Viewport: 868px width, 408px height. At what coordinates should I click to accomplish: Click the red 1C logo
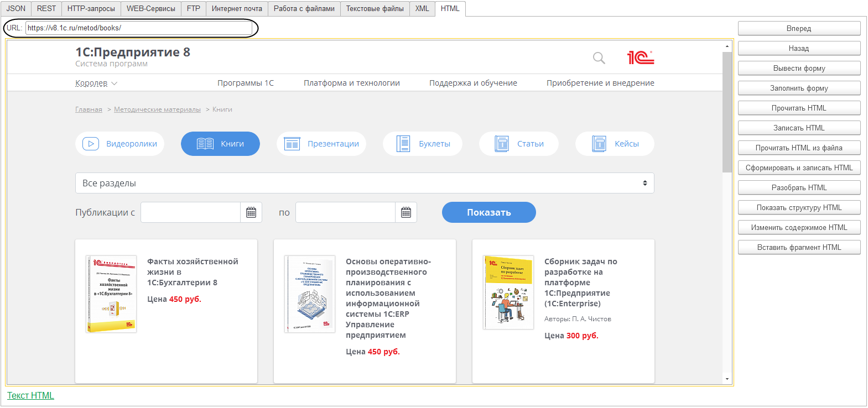[x=641, y=57]
